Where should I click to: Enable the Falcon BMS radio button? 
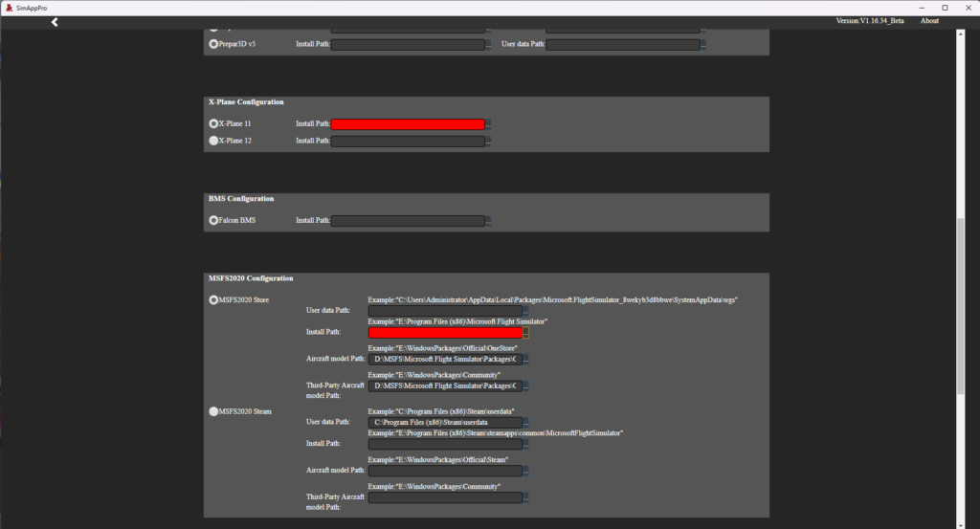click(x=213, y=220)
